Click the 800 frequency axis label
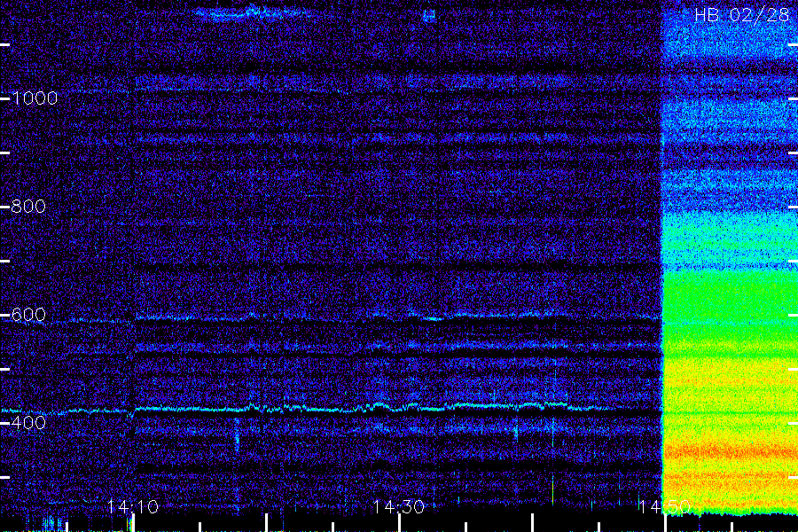This screenshot has width=798, height=532. pyautogui.click(x=28, y=207)
